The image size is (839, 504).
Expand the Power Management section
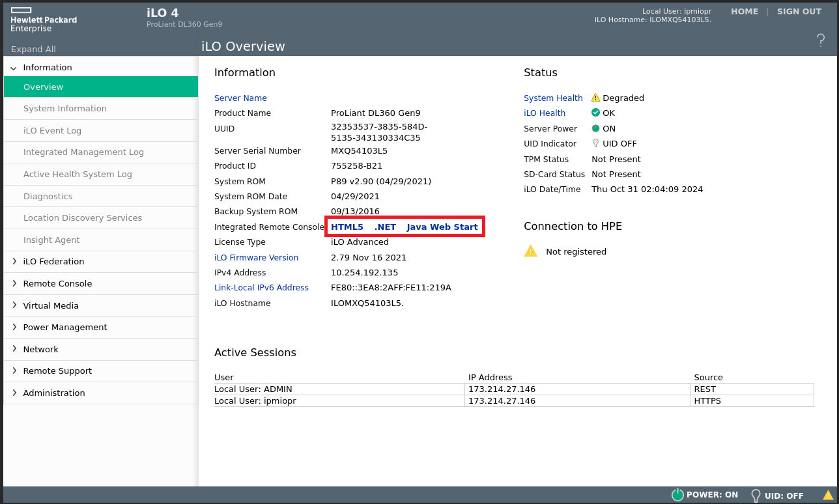tap(14, 327)
